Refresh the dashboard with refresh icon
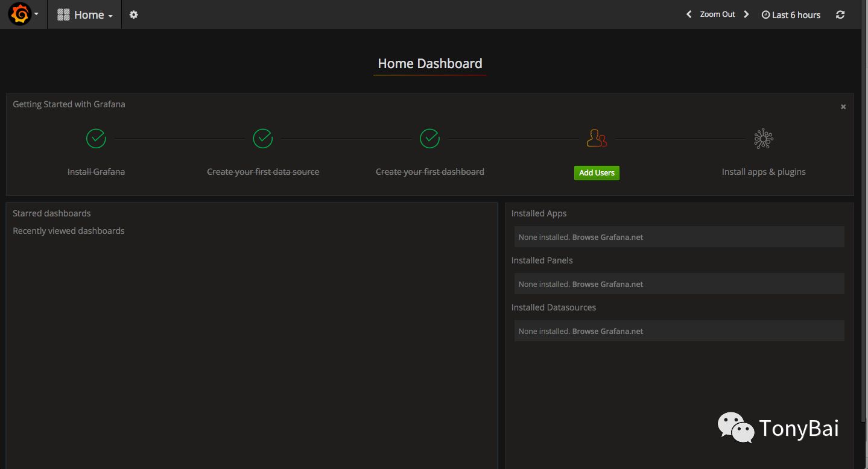Image resolution: width=868 pixels, height=469 pixels. [x=840, y=14]
